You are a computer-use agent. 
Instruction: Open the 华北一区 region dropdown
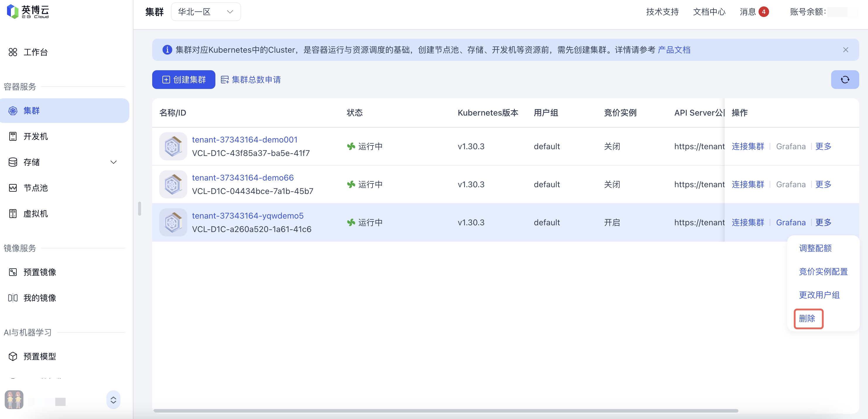(205, 12)
